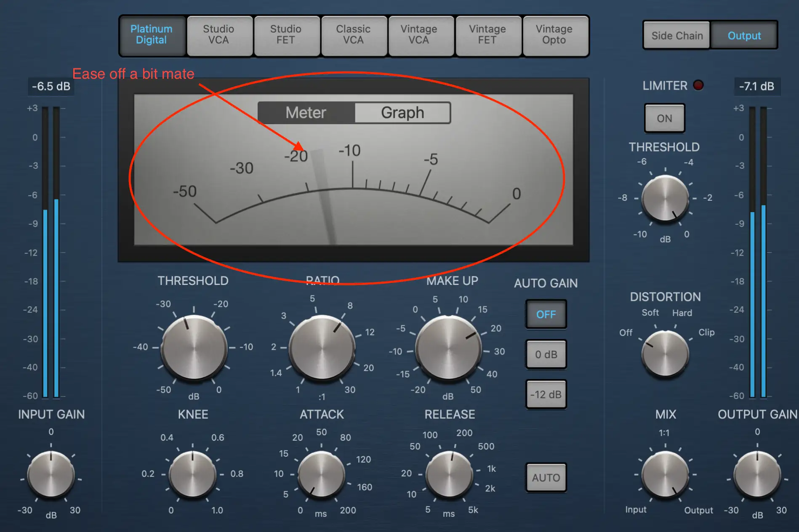Click the Ratio knob
This screenshot has height=532, width=799.
pyautogui.click(x=322, y=348)
